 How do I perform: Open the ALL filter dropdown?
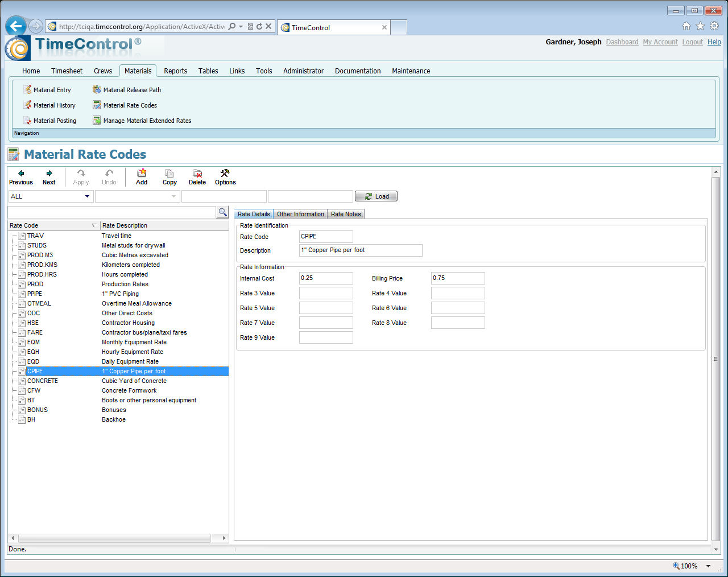87,196
